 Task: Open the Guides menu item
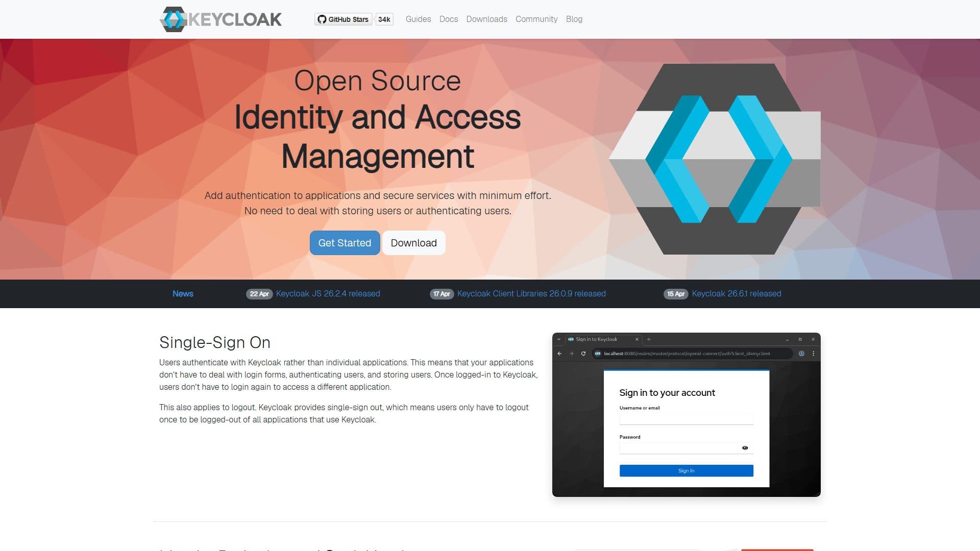(x=418, y=19)
